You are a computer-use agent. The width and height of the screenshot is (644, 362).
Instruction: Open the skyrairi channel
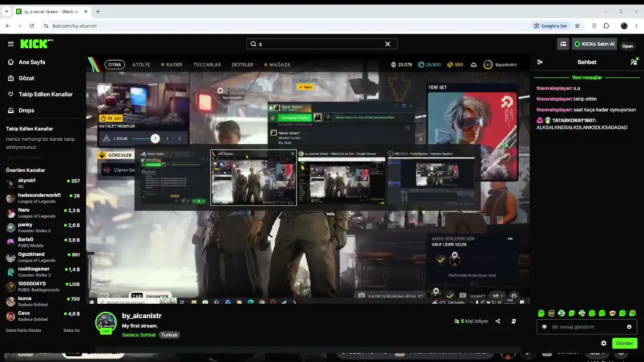pos(43,184)
